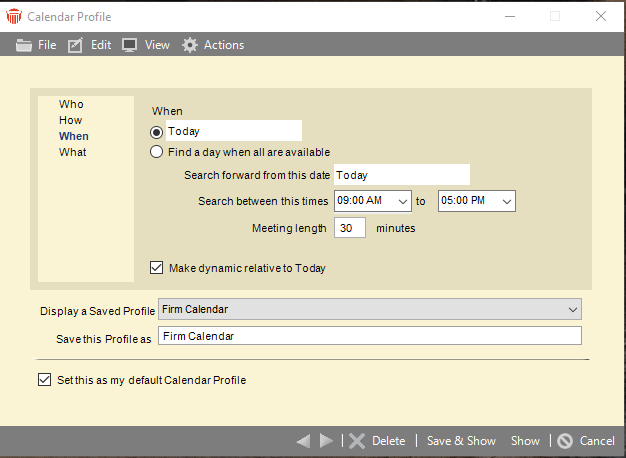Viewport: 626px width, 458px height.
Task: Select the What section
Action: tap(73, 152)
